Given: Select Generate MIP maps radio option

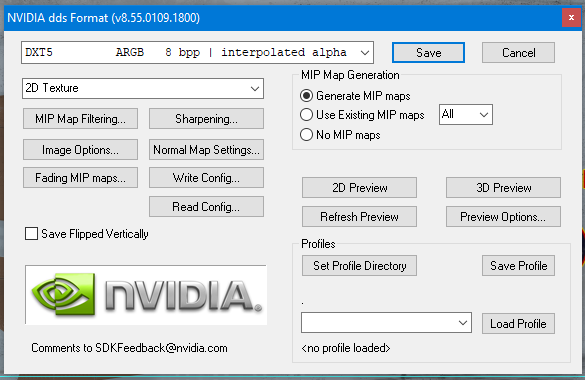Looking at the screenshot, I should click(x=306, y=96).
